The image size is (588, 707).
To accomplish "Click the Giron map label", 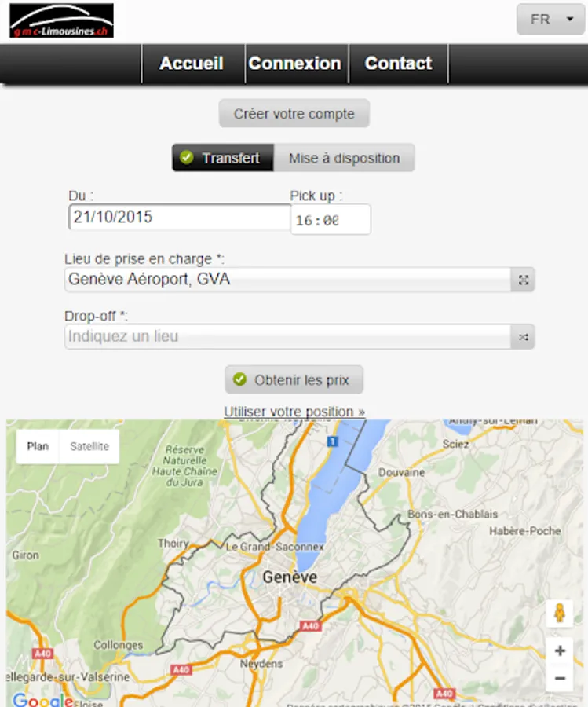I will coord(25,555).
